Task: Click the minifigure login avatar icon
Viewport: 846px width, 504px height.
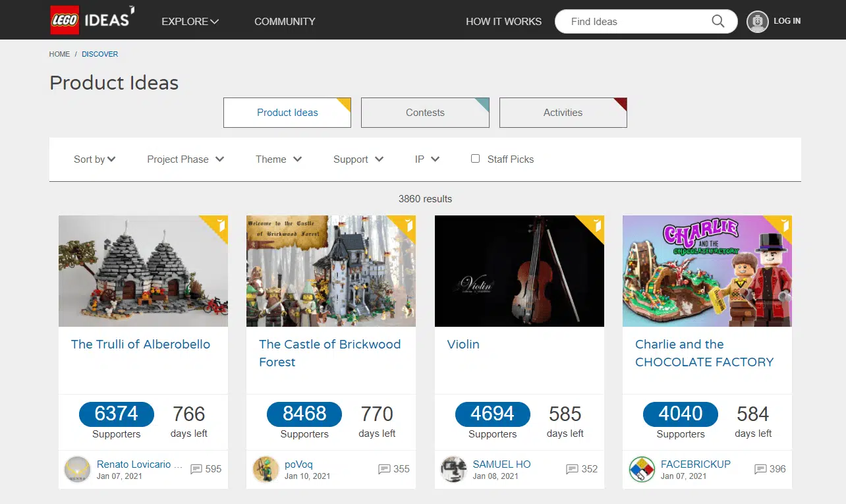Action: 757,21
